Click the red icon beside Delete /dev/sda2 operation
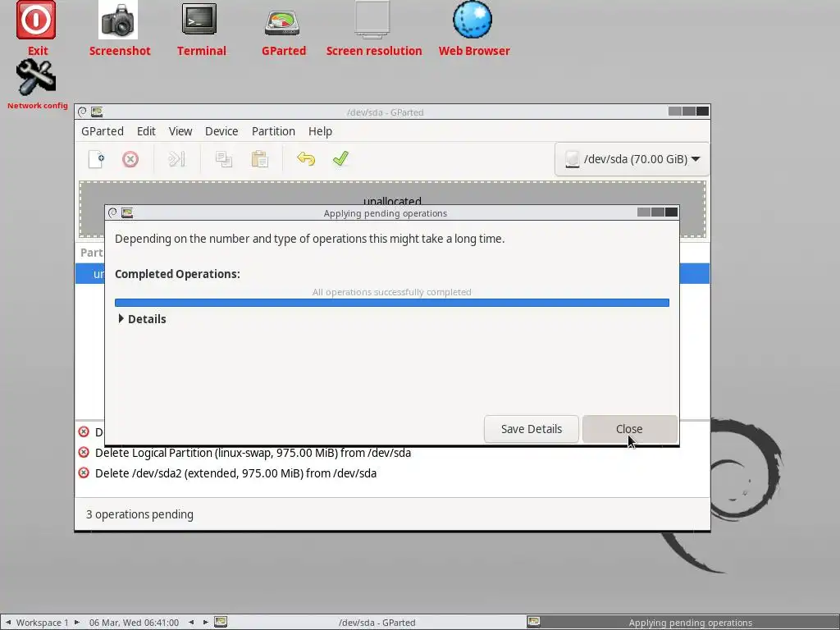This screenshot has height=630, width=840. [84, 472]
